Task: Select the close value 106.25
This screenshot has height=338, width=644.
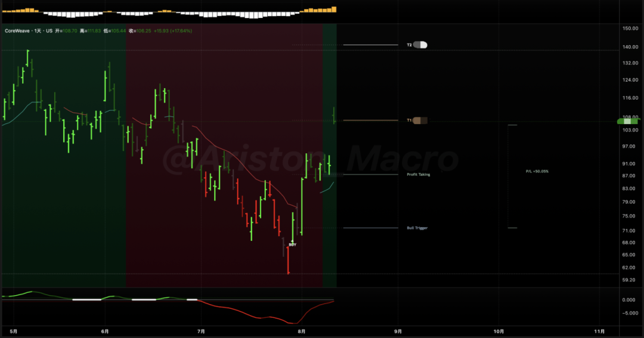Action: tap(143, 31)
